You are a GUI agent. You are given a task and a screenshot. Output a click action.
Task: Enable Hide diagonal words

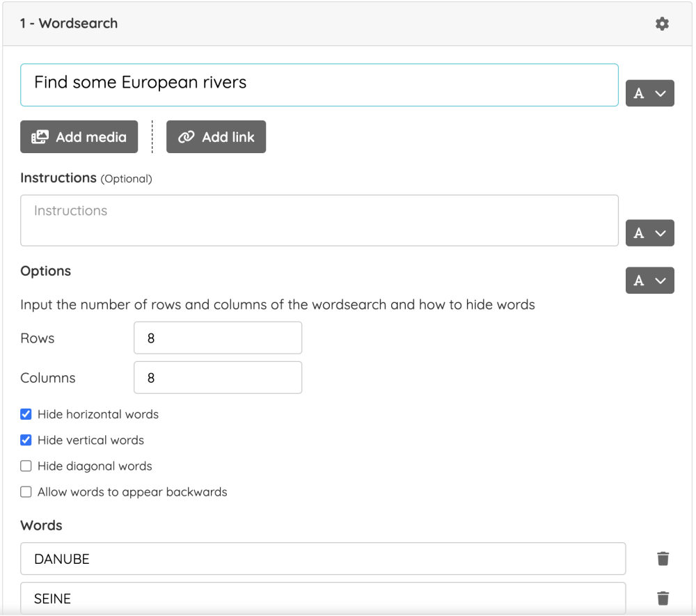[x=26, y=466]
